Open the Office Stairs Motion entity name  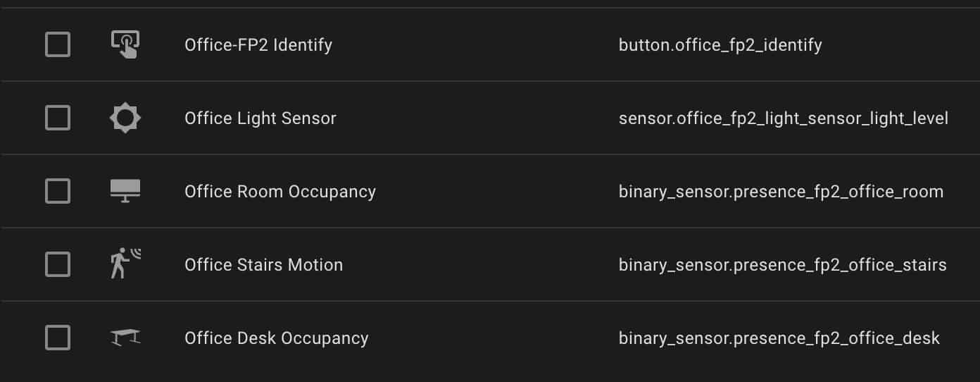tap(264, 265)
